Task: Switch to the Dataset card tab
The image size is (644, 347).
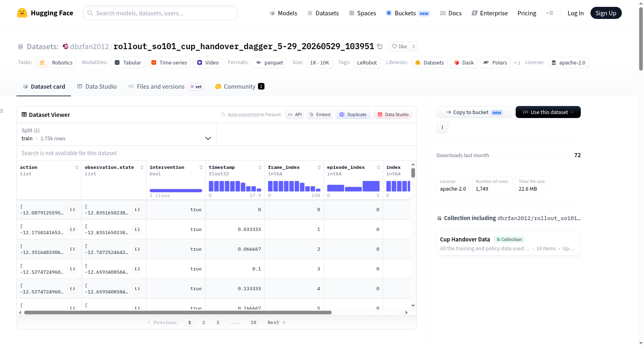Action: pos(44,87)
